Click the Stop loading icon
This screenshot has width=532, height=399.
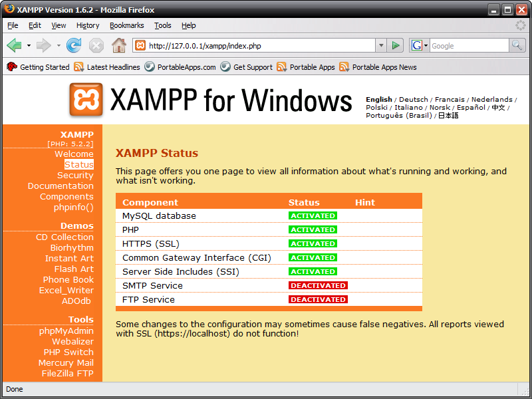(95, 45)
